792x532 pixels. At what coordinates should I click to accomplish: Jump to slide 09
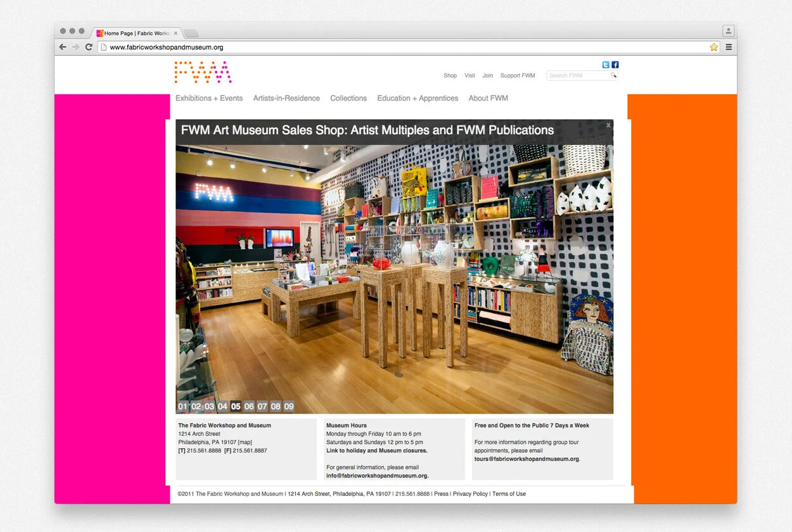pos(289,407)
